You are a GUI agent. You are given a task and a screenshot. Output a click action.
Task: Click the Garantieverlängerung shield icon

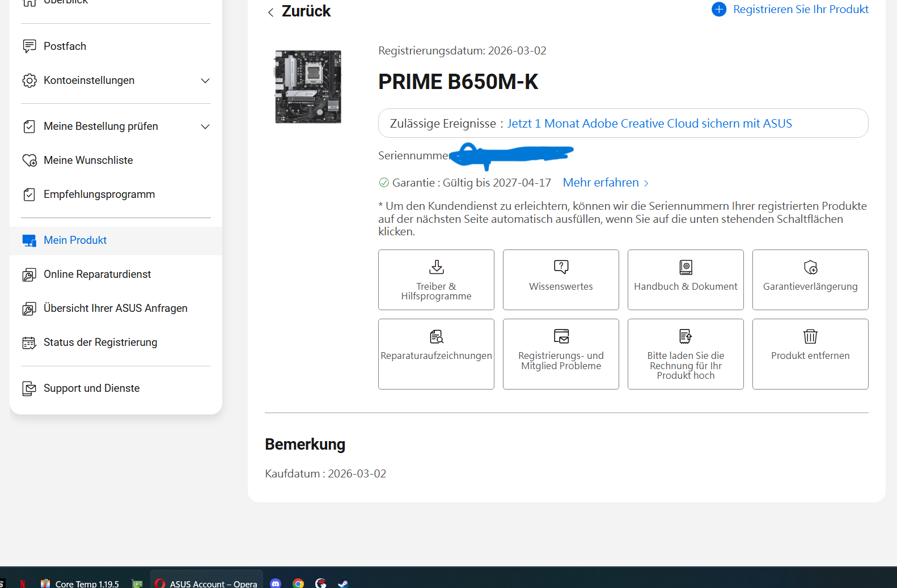tap(811, 267)
